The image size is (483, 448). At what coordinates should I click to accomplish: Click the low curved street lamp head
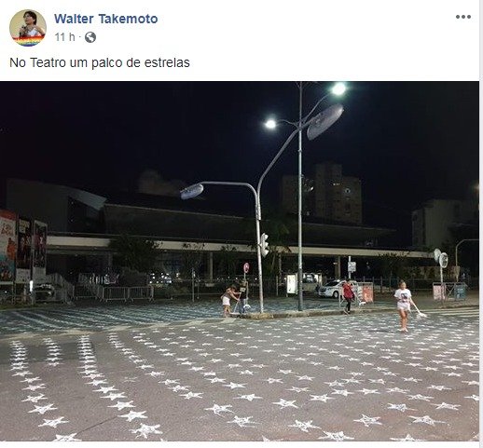192,191
